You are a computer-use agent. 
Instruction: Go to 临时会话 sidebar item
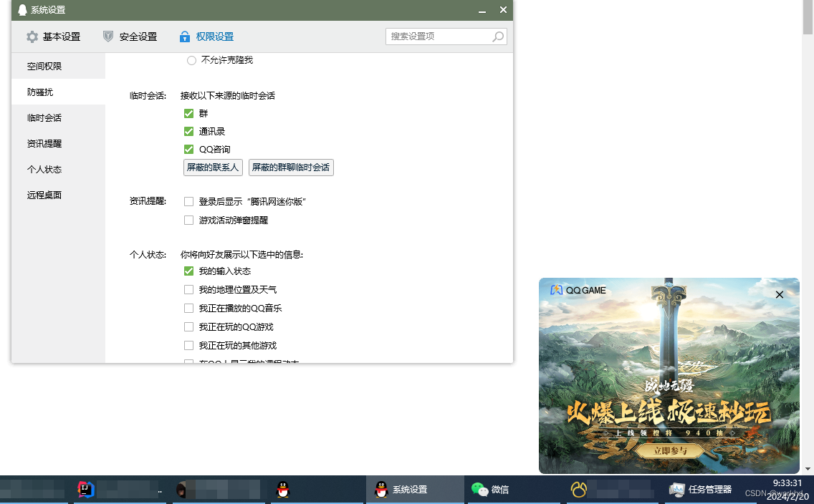click(x=58, y=117)
